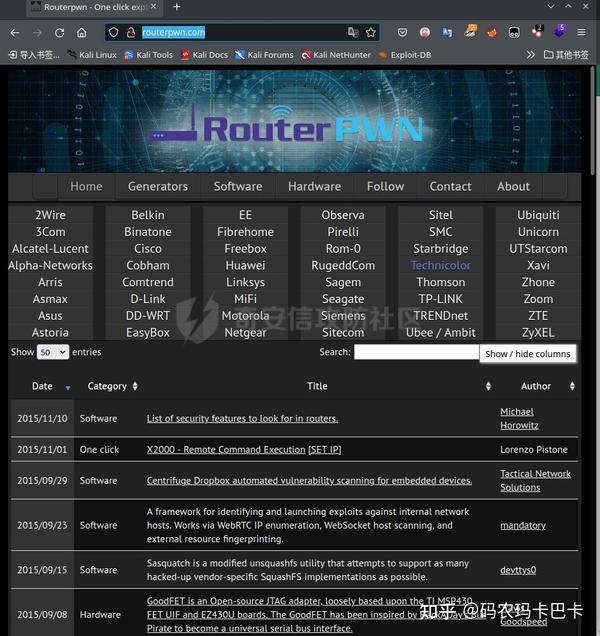Reload the page with the refresh icon
Image resolution: width=600 pixels, height=636 pixels.
click(60, 32)
